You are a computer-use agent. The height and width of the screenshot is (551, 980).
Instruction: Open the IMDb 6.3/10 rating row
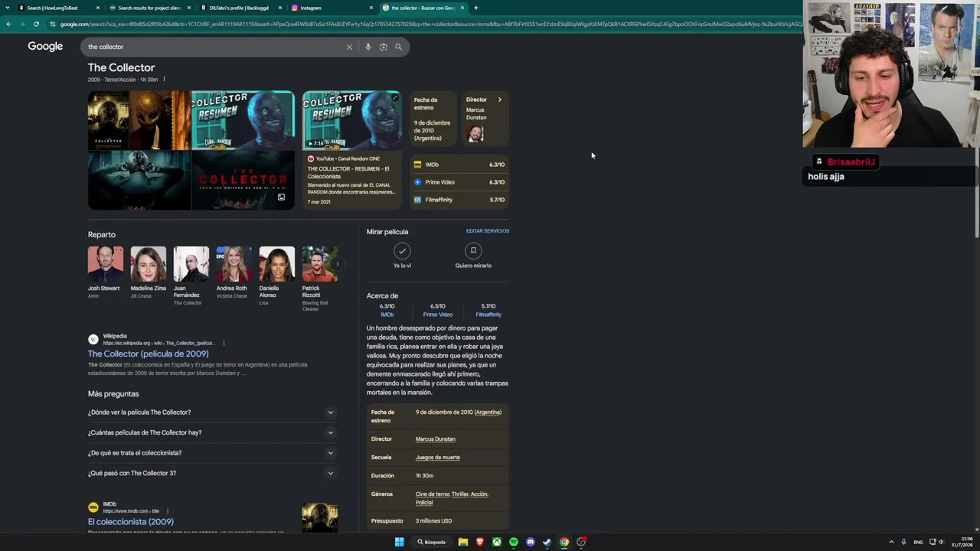tap(459, 165)
